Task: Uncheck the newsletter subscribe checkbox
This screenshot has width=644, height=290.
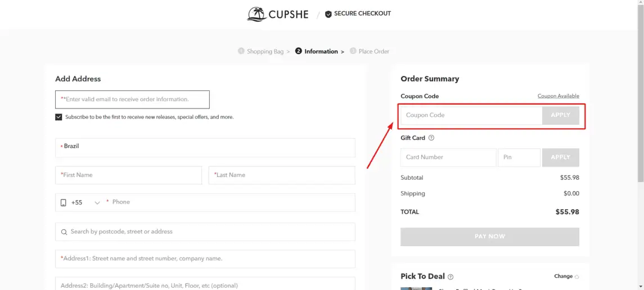Action: click(58, 117)
